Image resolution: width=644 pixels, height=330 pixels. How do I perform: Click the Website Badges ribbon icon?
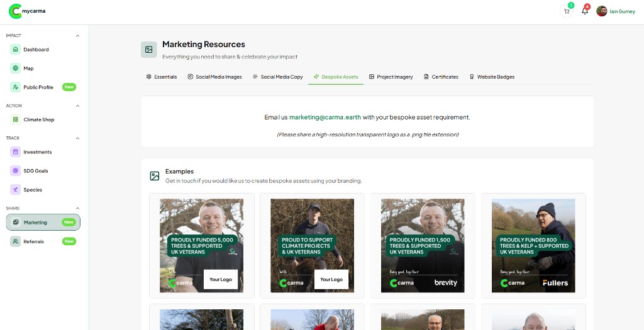click(472, 77)
